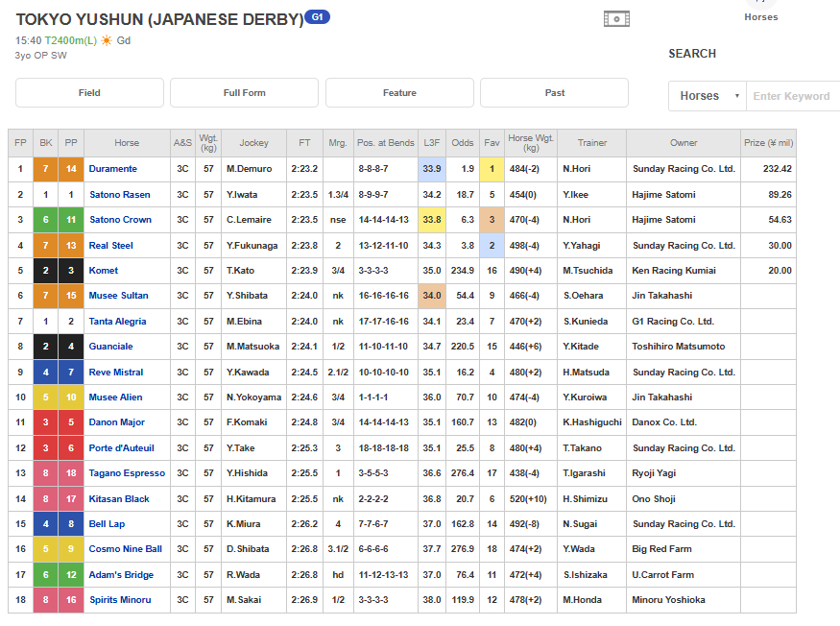Click the Horse Wgt. (kg) column header
The width and height of the screenshot is (840, 626).
[x=530, y=143]
